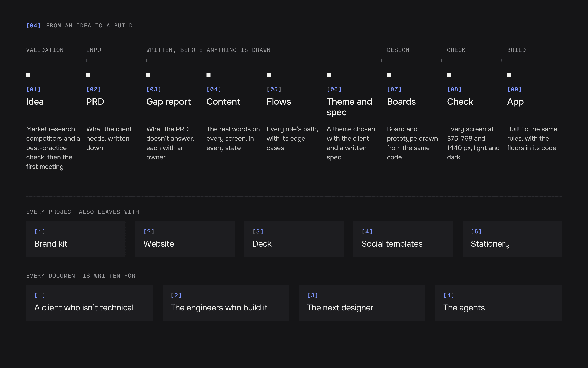Select 'The agents' card
The height and width of the screenshot is (368, 588).
pyautogui.click(x=499, y=303)
